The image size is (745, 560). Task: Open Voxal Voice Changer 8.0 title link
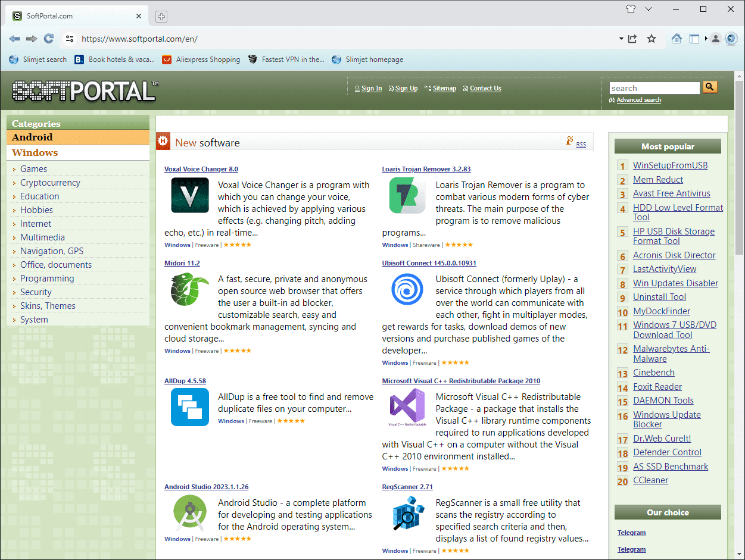click(201, 169)
